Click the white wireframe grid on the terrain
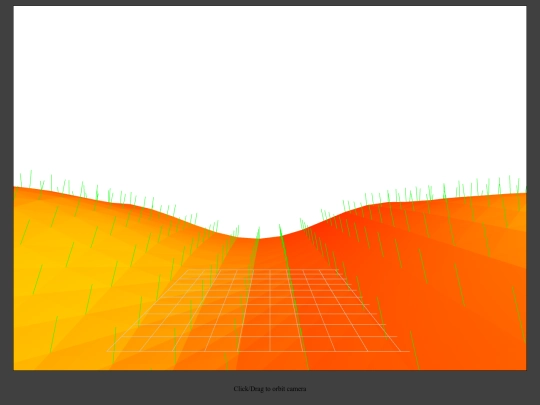The height and width of the screenshot is (405, 540). [x=258, y=310]
